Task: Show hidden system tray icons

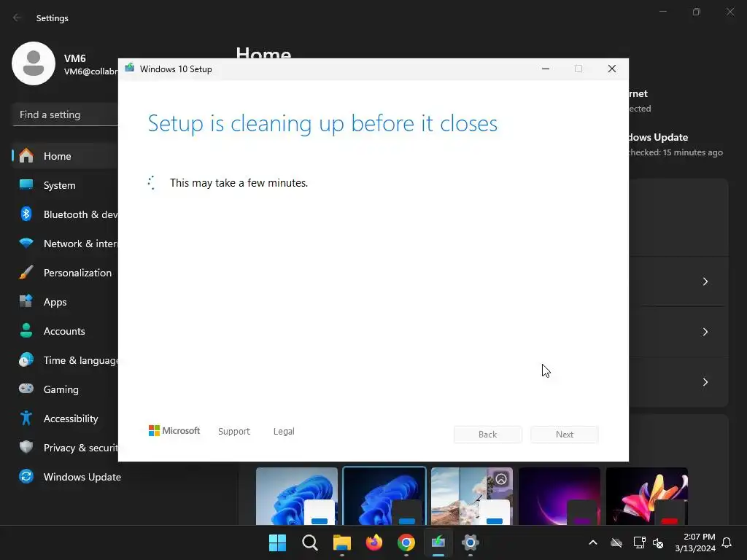Action: (x=593, y=542)
